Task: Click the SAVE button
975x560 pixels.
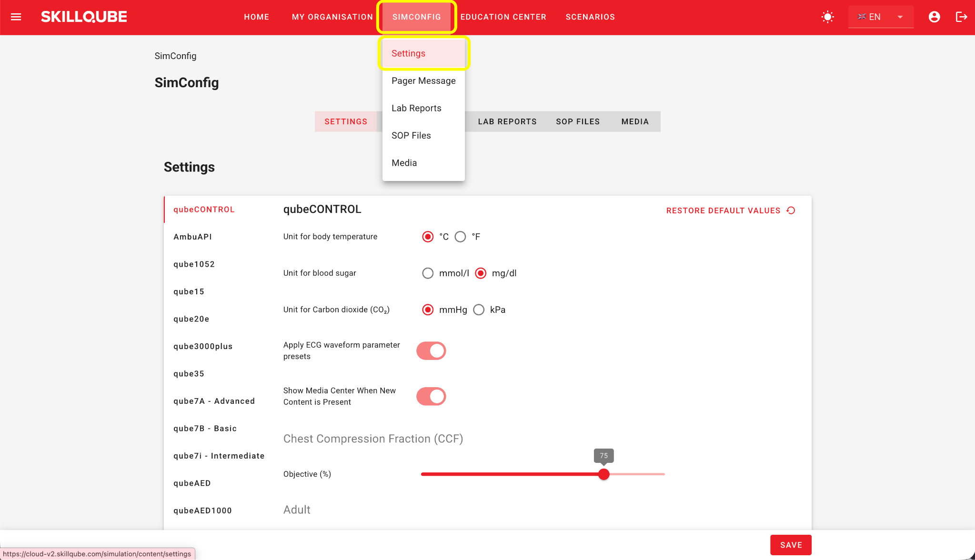Action: (x=791, y=545)
